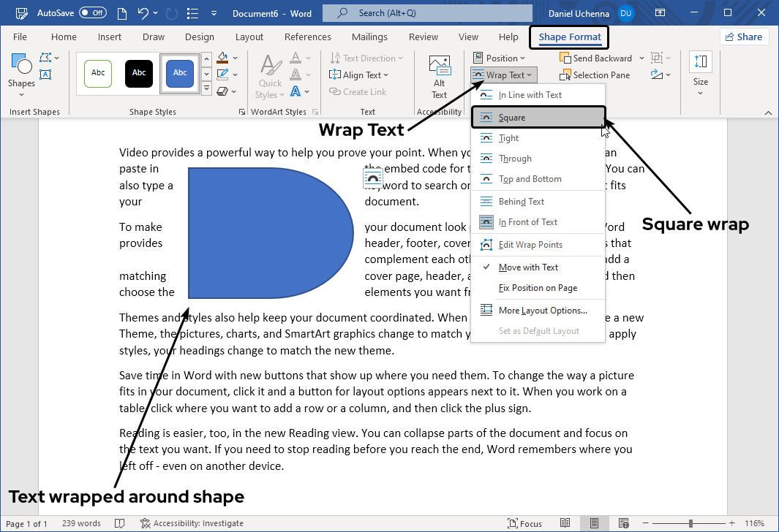The image size is (779, 532).
Task: Click the Share button
Action: pyautogui.click(x=744, y=36)
